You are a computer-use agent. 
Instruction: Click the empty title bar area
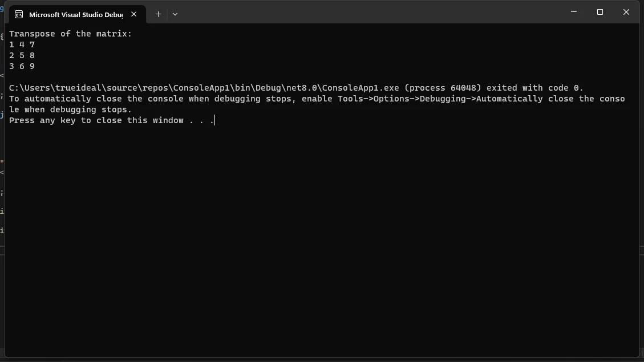pos(370,13)
